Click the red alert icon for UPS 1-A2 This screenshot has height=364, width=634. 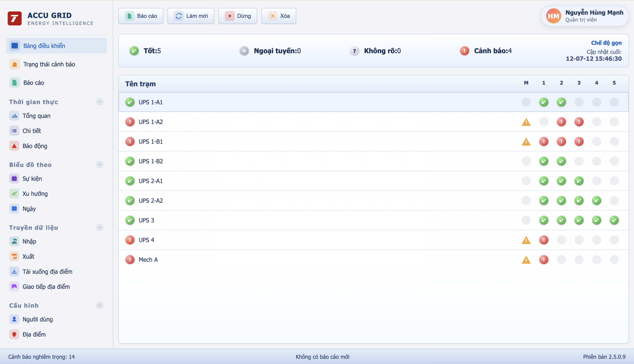(x=130, y=122)
